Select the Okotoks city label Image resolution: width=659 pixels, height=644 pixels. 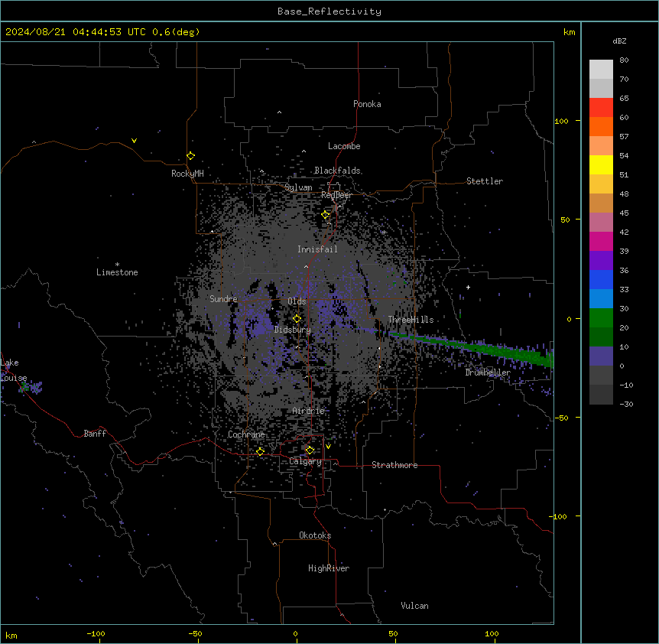[315, 535]
